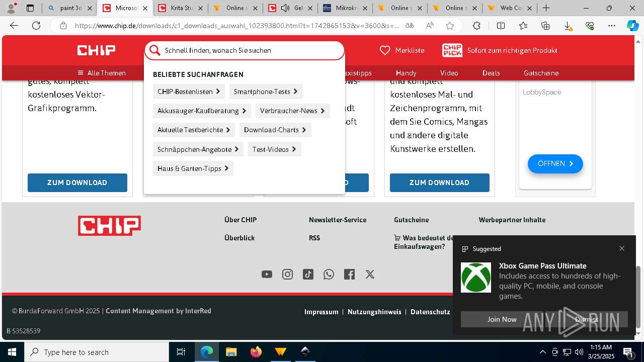This screenshot has height=362, width=644.
Task: Open Aktuelle Testberichte suggestion
Action: tap(194, 130)
